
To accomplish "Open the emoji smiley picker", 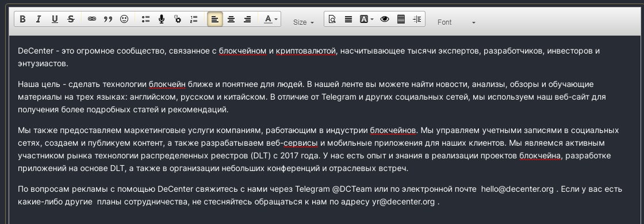I will pyautogui.click(x=124, y=20).
